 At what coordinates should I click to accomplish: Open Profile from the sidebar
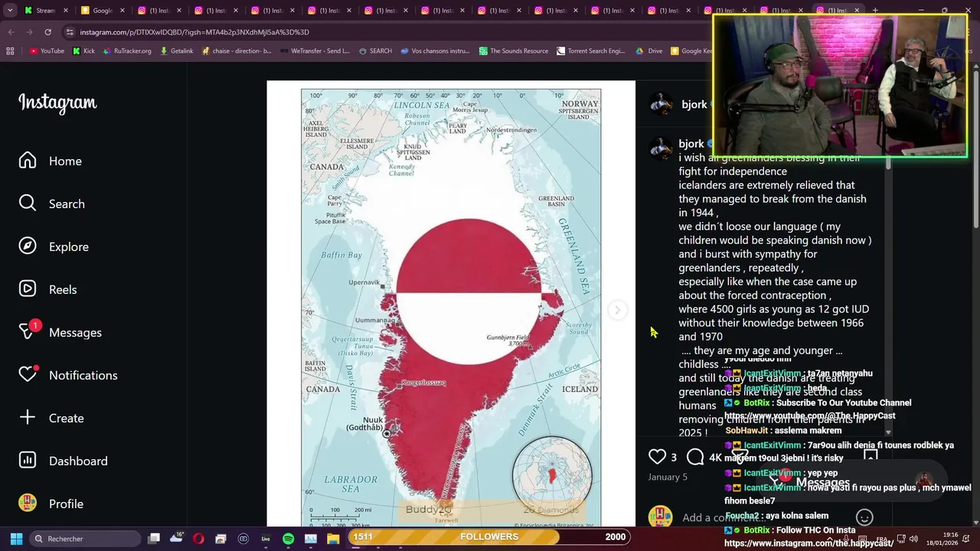point(51,504)
